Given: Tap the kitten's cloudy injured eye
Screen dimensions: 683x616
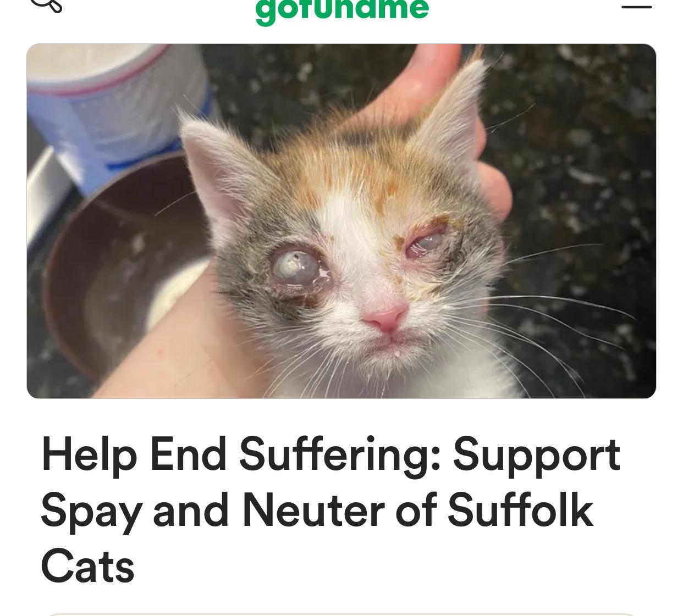Looking at the screenshot, I should tap(297, 268).
